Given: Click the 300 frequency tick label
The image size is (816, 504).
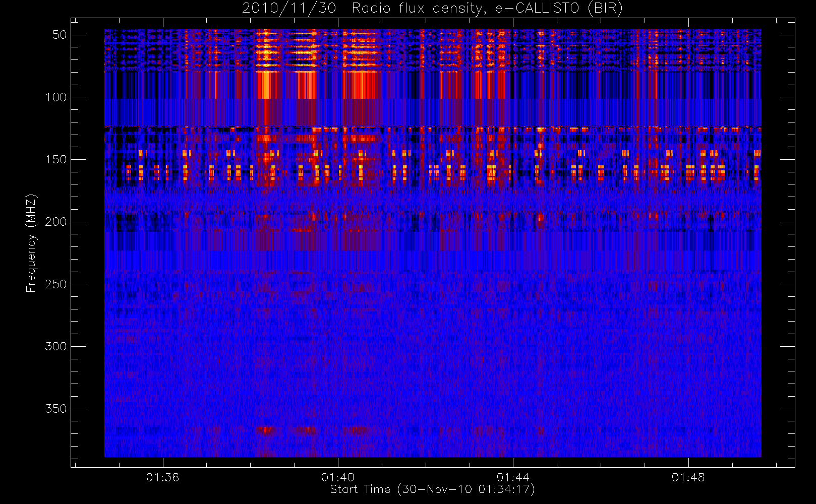Looking at the screenshot, I should click(x=56, y=347).
